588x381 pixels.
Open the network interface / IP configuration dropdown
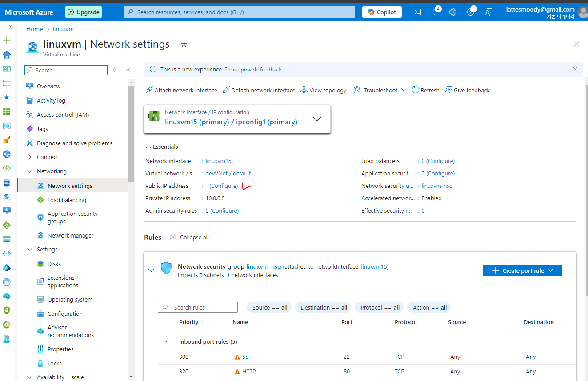coord(237,119)
